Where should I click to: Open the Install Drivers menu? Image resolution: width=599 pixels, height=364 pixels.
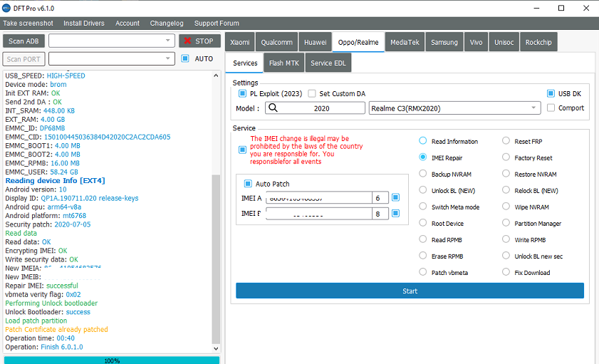[x=83, y=24]
